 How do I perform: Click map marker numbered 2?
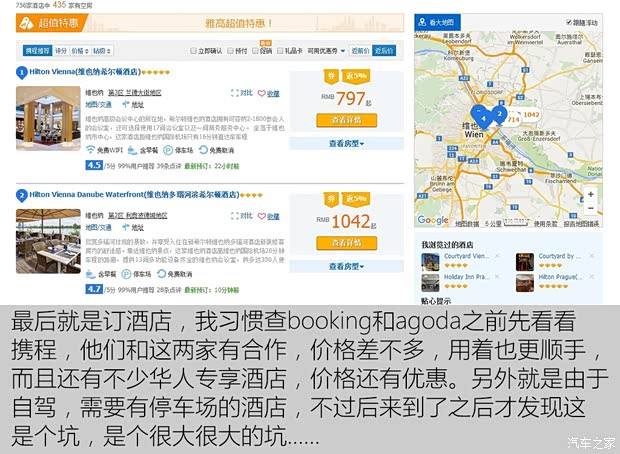click(x=499, y=114)
